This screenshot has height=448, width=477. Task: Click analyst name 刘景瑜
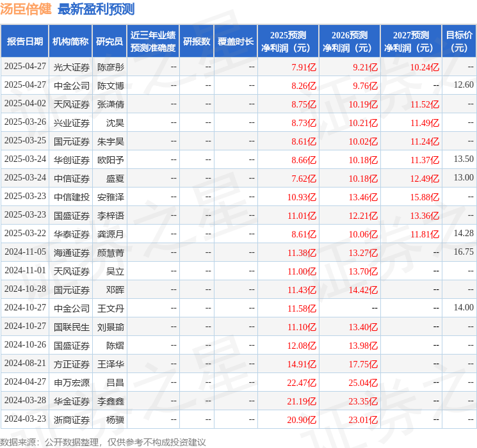point(111,327)
